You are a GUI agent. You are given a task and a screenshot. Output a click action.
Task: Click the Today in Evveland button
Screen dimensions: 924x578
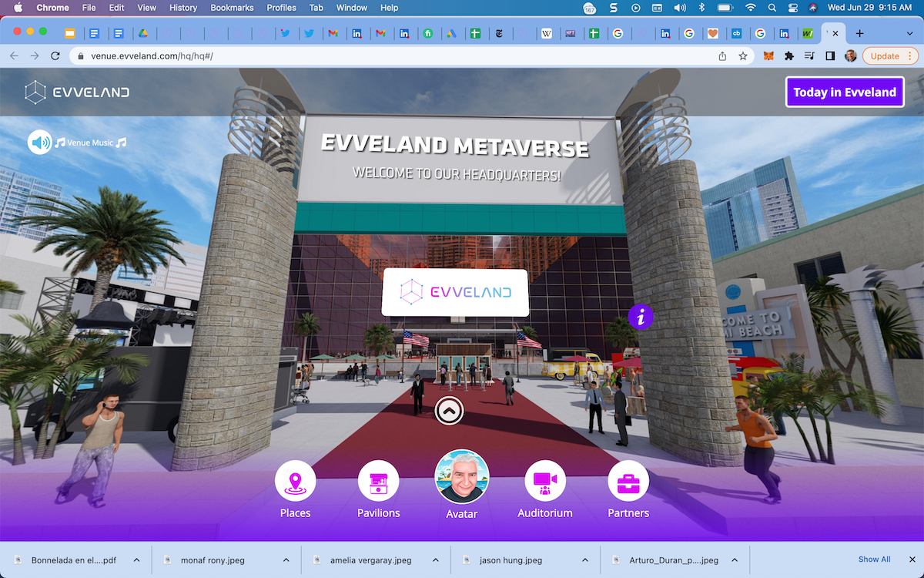(x=845, y=92)
